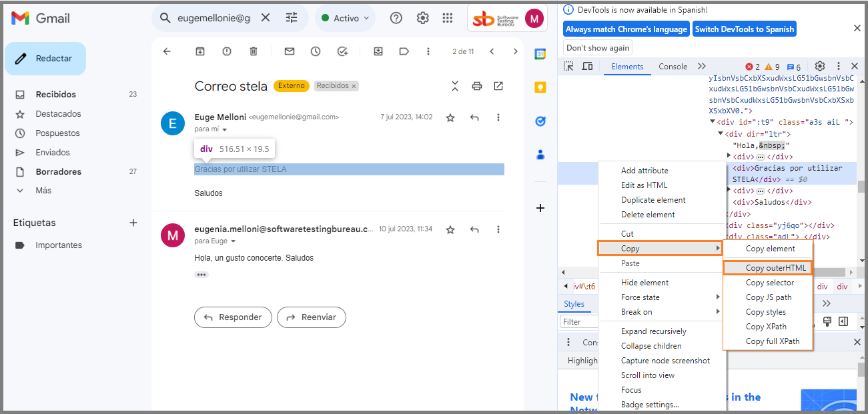Click the M account avatar at the top of Gmail
Image resolution: width=868 pixels, height=414 pixels.
[534, 19]
